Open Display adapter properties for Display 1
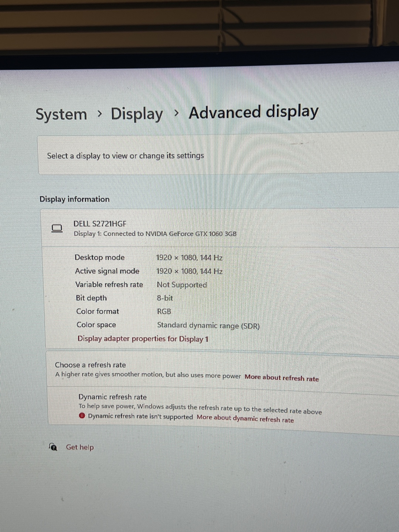This screenshot has width=399, height=532. [x=143, y=338]
